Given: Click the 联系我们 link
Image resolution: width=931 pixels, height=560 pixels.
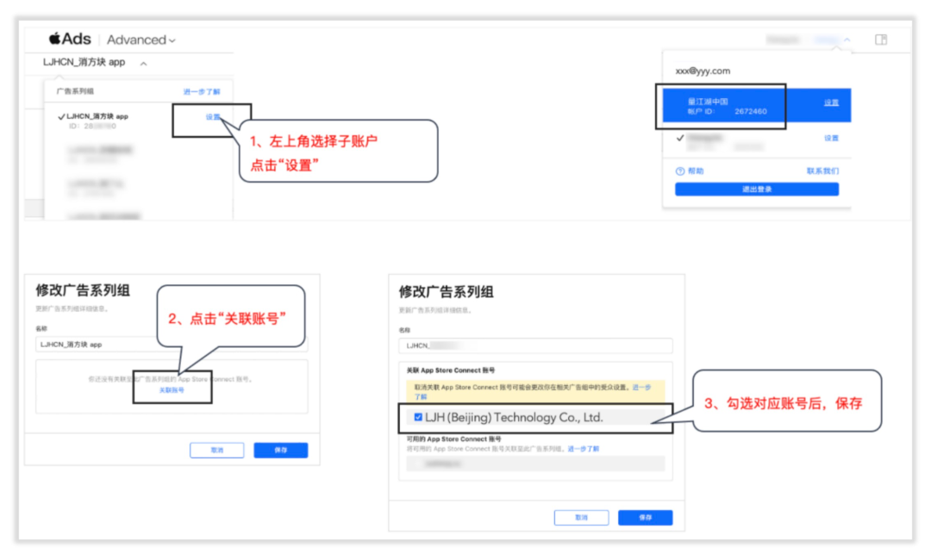Looking at the screenshot, I should click(x=822, y=171).
